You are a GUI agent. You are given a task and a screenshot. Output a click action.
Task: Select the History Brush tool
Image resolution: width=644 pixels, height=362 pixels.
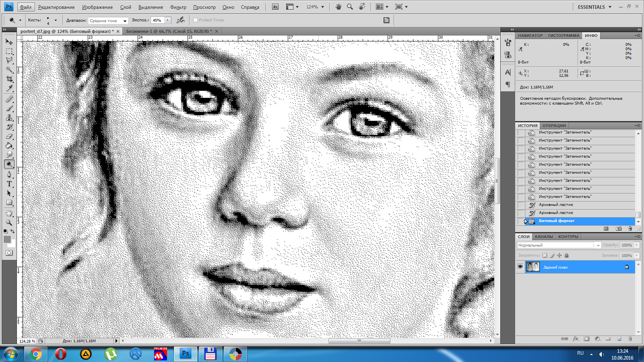pos(9,127)
